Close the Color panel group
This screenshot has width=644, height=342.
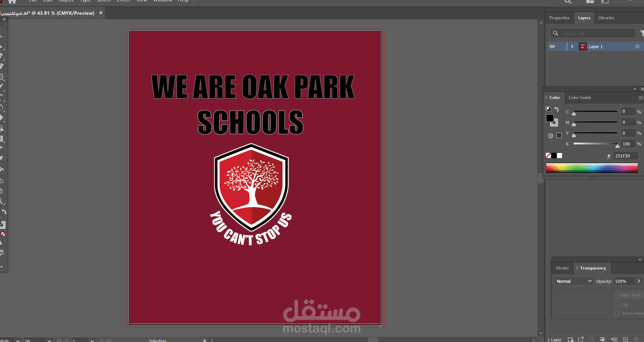pos(642,89)
